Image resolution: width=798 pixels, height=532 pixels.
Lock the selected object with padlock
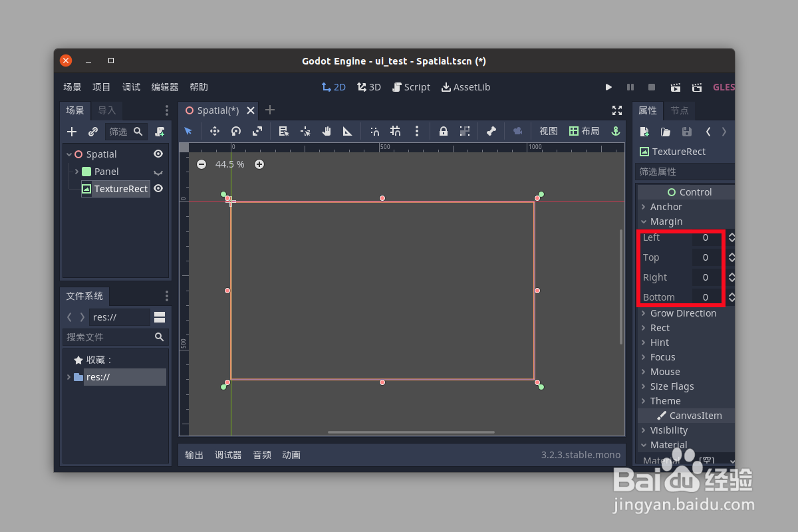click(444, 131)
